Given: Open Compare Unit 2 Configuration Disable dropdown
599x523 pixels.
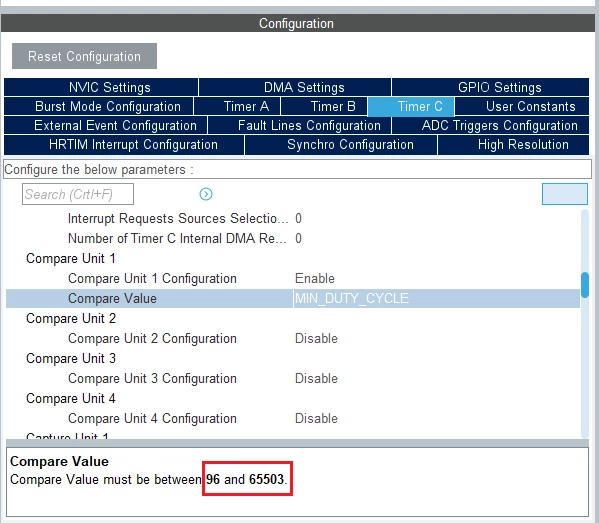Looking at the screenshot, I should tap(316, 338).
